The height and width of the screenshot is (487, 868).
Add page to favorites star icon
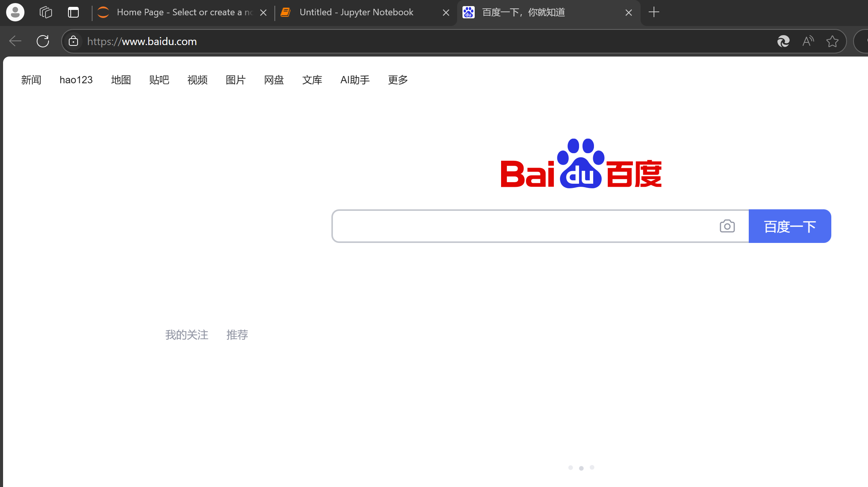[832, 41]
